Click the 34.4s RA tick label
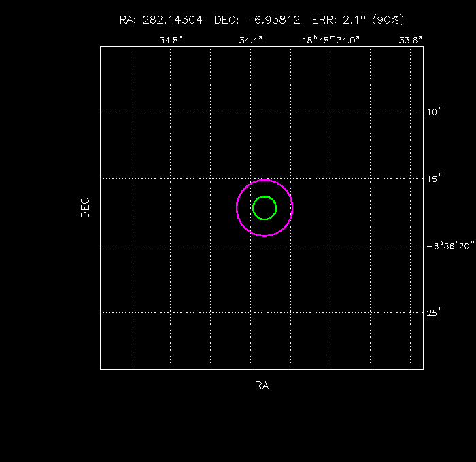 250,40
